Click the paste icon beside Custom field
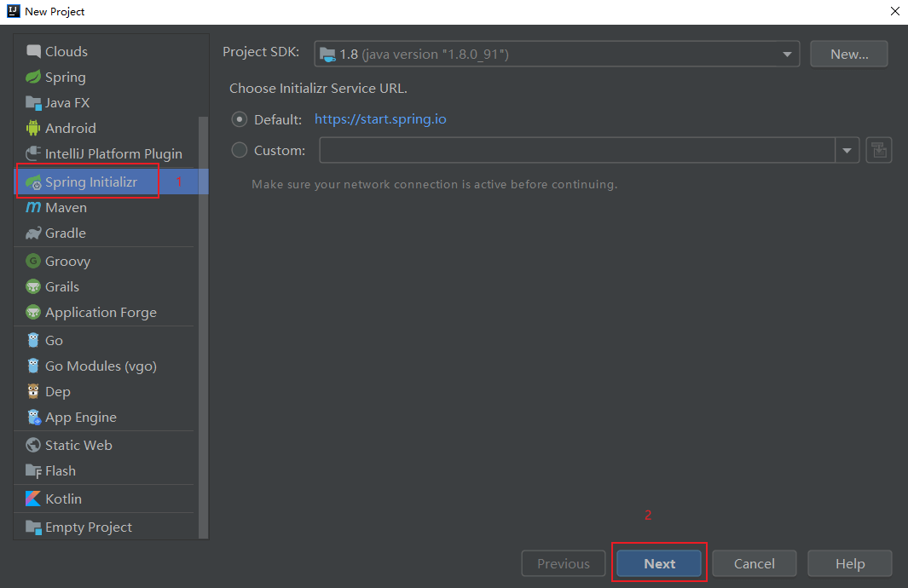The image size is (908, 588). (x=879, y=150)
